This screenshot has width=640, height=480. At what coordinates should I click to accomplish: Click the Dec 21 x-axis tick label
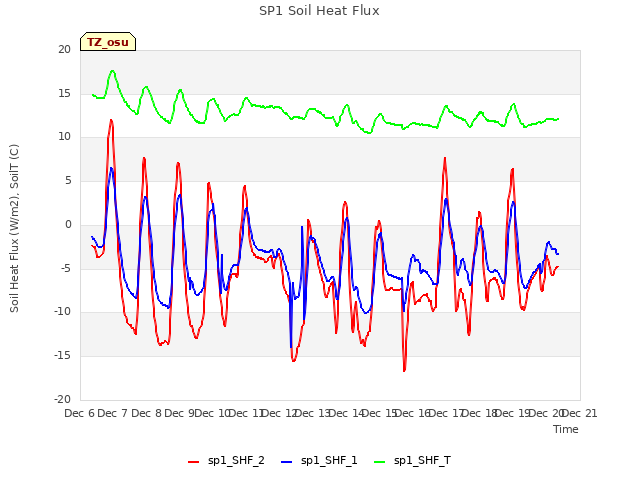tap(580, 413)
